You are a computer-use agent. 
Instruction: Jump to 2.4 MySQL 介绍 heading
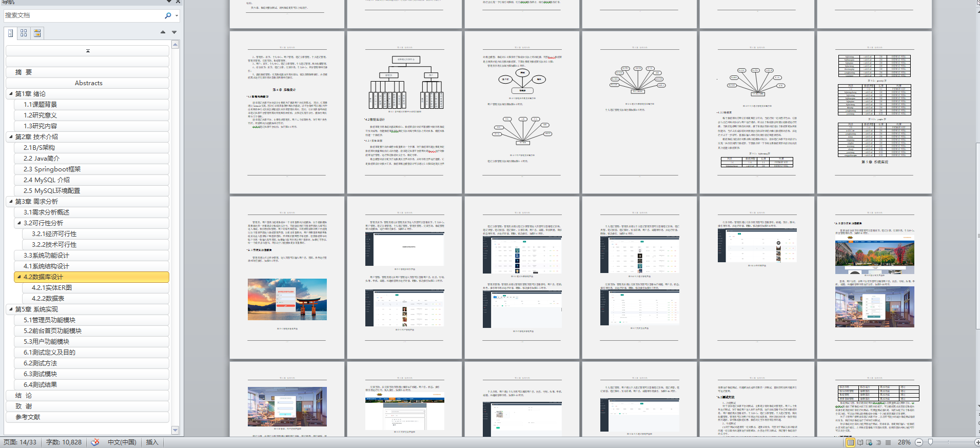(x=91, y=180)
